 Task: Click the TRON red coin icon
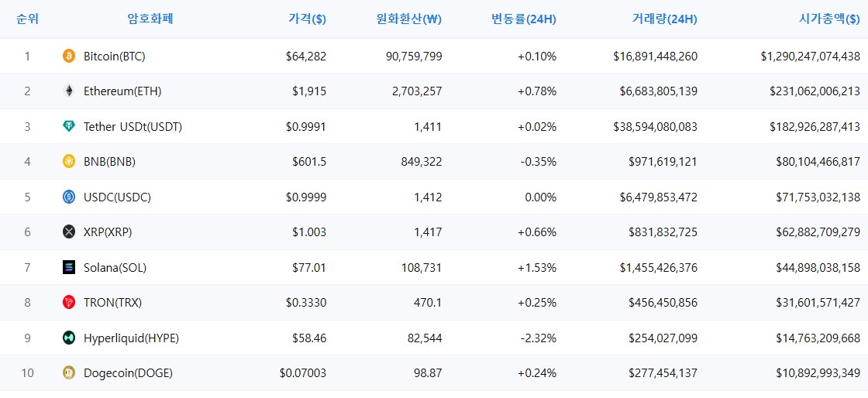tap(69, 302)
